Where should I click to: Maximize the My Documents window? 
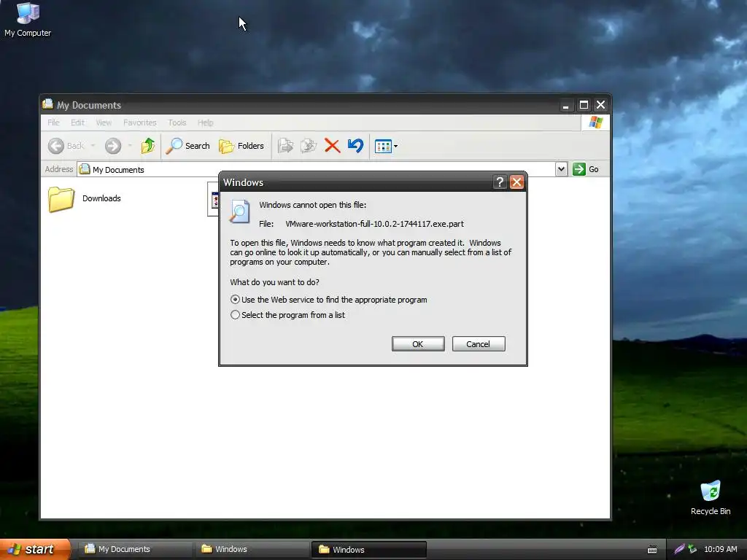tap(584, 105)
